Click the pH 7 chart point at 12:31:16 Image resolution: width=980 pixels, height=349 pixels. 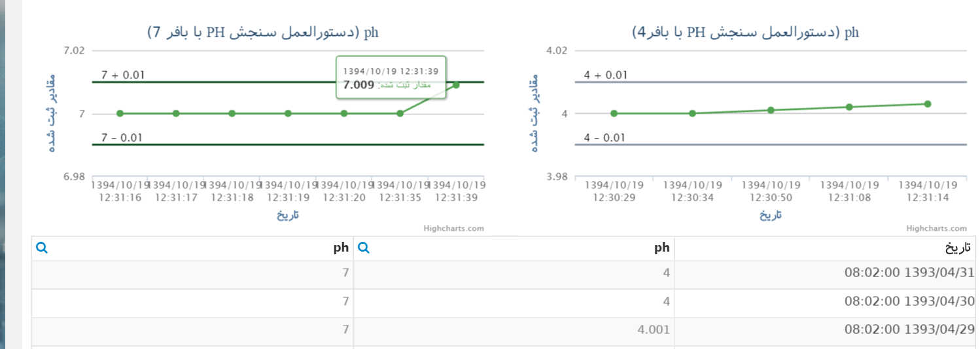(120, 113)
